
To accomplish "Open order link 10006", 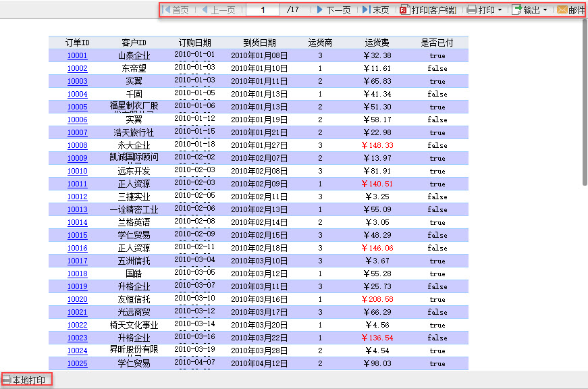I will pyautogui.click(x=77, y=120).
